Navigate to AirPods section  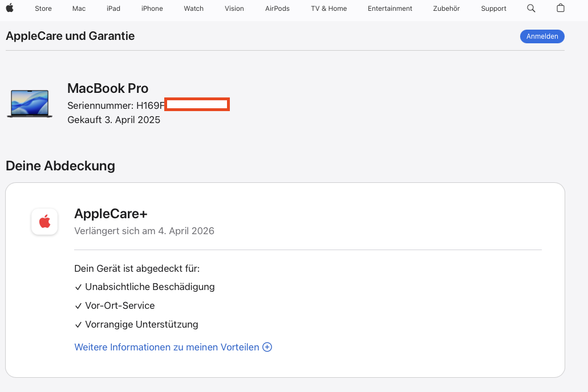click(277, 9)
